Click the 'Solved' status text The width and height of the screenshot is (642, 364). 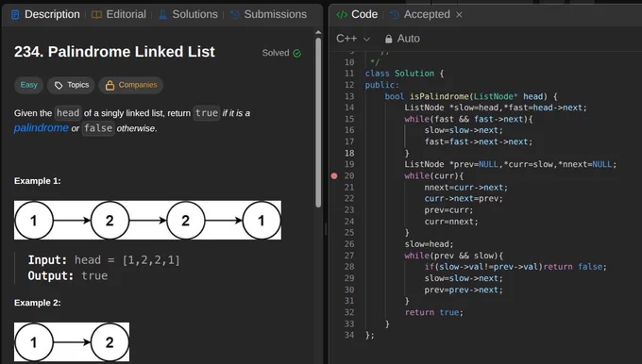tap(276, 53)
